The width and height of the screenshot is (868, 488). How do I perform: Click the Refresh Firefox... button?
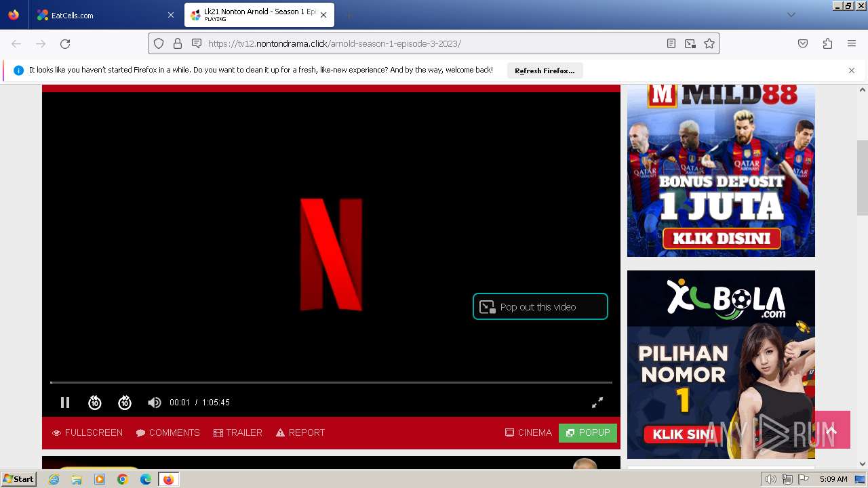545,70
